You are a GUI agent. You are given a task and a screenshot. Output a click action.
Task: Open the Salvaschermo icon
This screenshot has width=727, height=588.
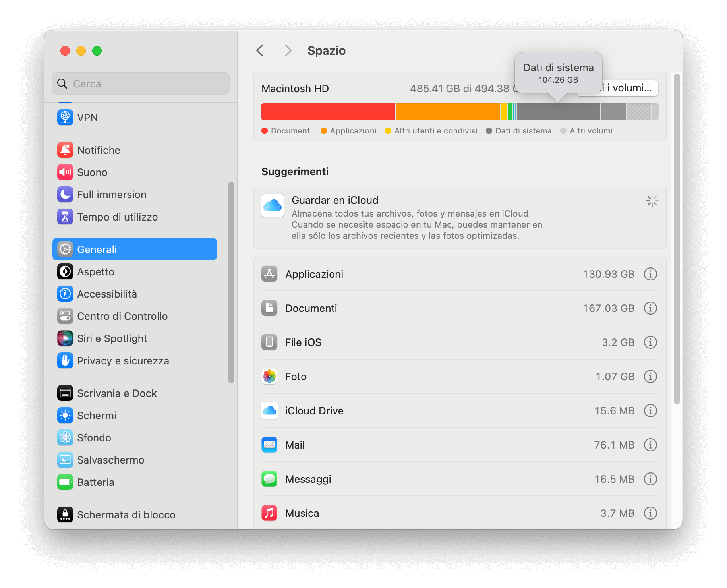pyautogui.click(x=65, y=460)
